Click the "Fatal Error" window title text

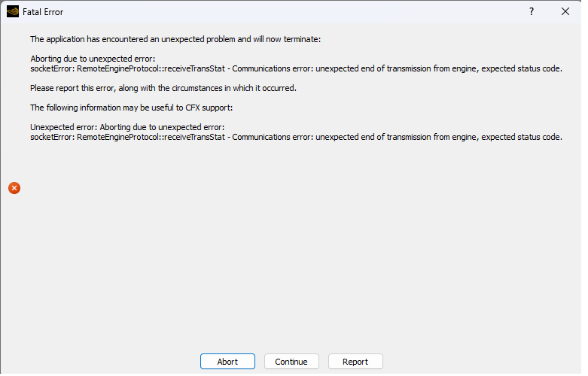tap(43, 12)
